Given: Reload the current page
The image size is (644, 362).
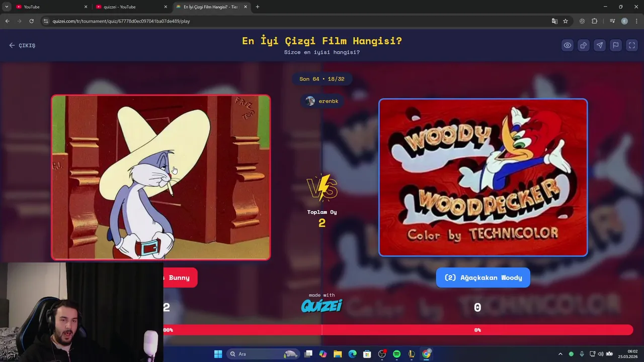Looking at the screenshot, I should pyautogui.click(x=31, y=21).
